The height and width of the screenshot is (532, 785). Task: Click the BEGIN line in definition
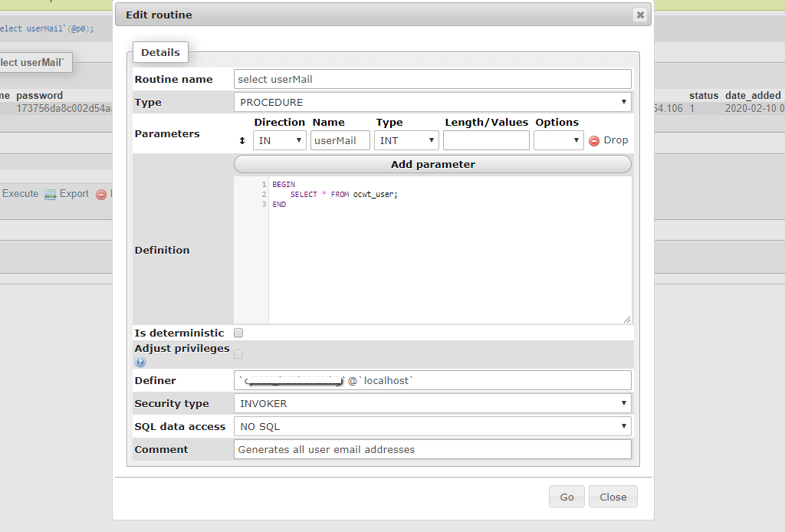point(284,184)
